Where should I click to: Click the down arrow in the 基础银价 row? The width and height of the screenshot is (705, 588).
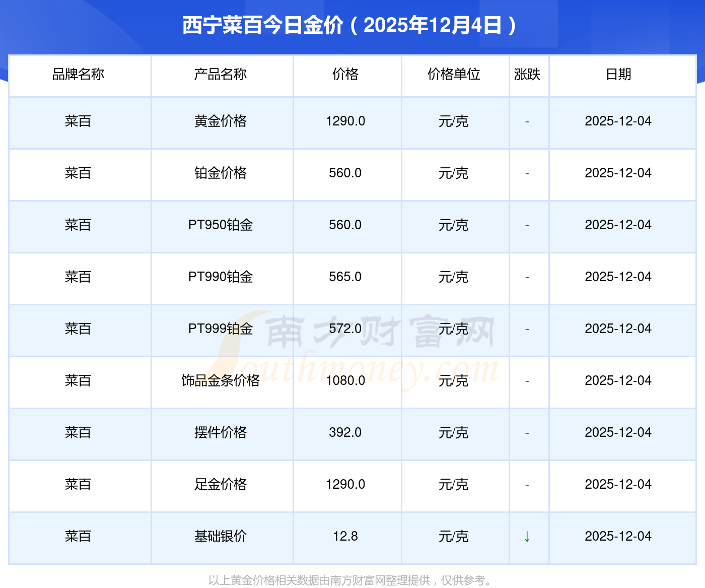coord(527,537)
